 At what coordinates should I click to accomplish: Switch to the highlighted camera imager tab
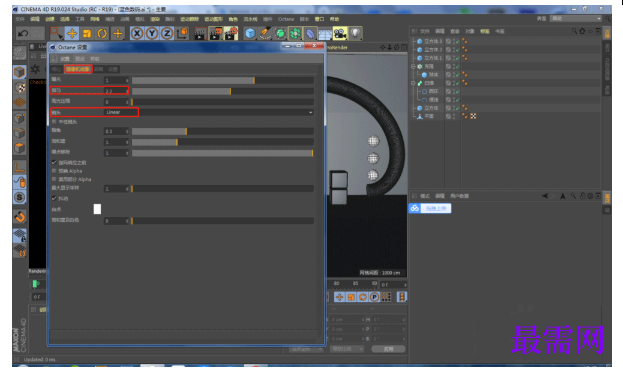point(78,69)
